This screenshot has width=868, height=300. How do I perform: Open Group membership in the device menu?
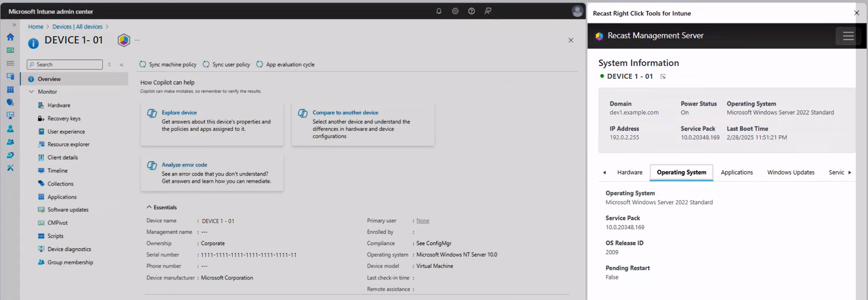coord(70,262)
